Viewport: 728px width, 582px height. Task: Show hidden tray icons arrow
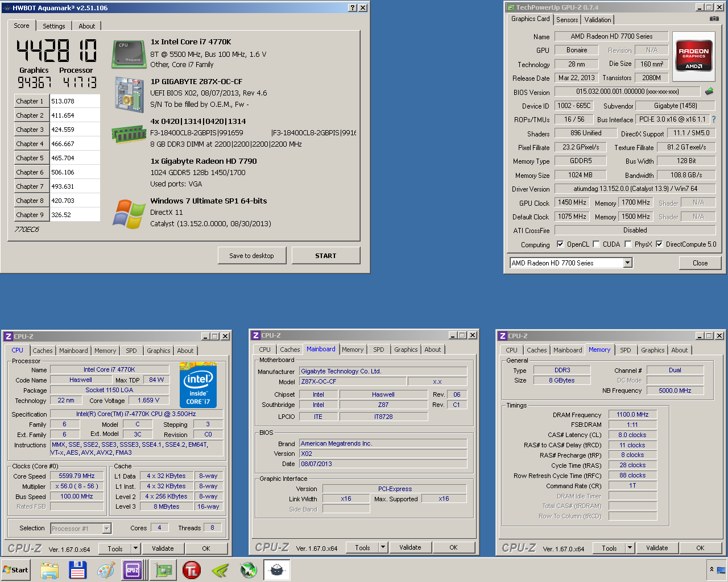(712, 569)
